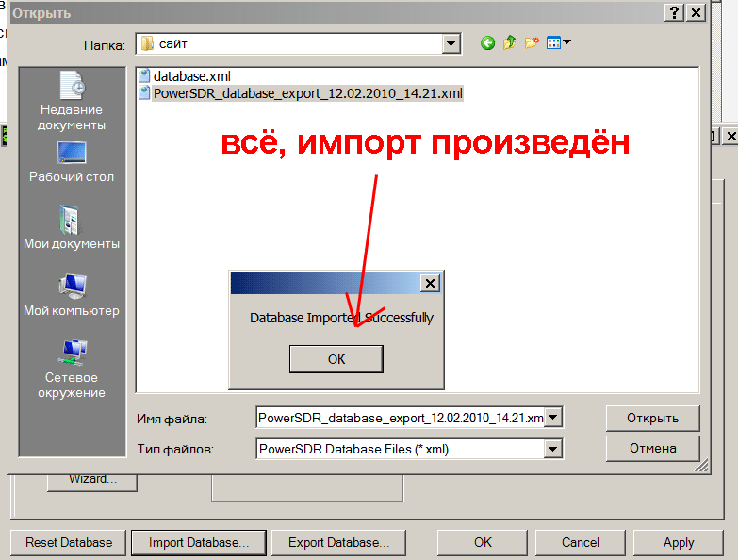Click the database.xml file icon
This screenshot has height=560, width=738.
(144, 76)
